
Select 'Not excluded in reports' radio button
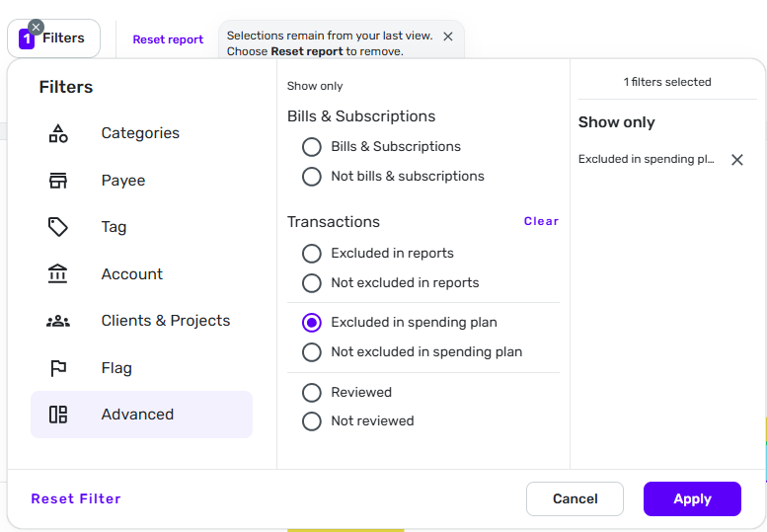[x=312, y=283]
